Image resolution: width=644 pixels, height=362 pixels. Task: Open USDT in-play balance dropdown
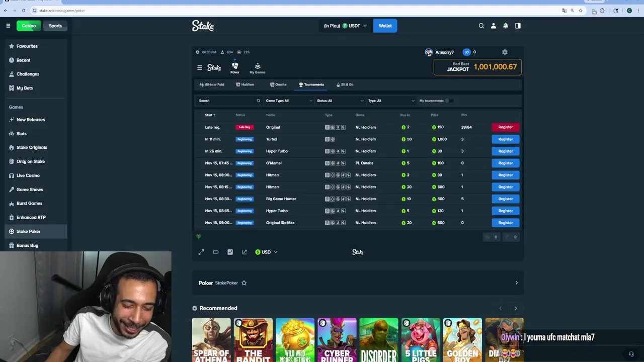[346, 26]
